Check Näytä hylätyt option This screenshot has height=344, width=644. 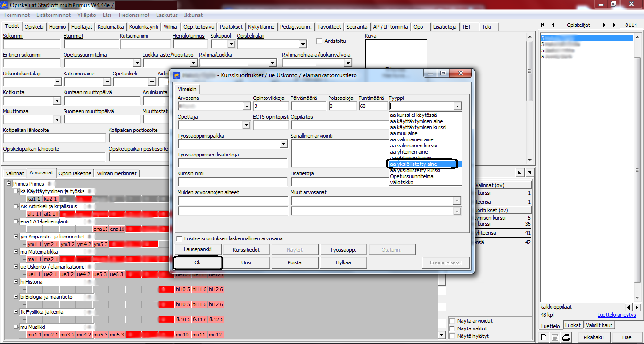point(453,336)
